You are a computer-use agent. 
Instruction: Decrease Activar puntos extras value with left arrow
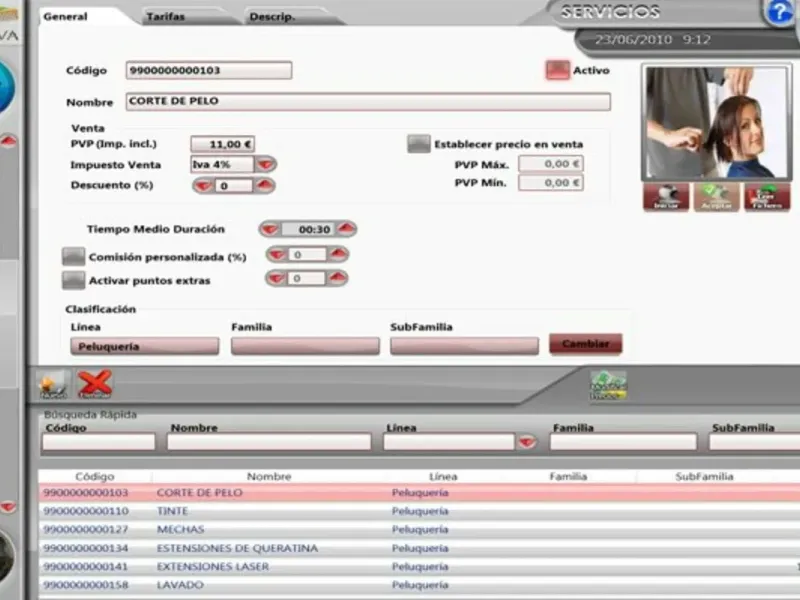pos(276,278)
